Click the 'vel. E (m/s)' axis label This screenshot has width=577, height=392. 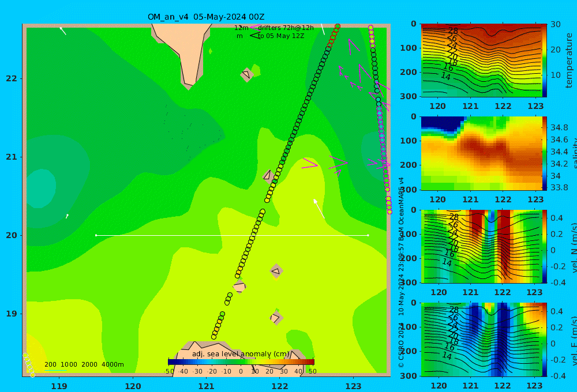(574, 341)
